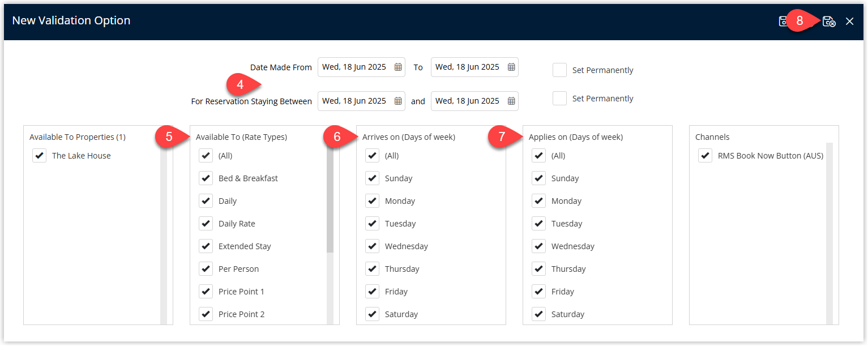Click the "Available To (Rate Types)" heading

tap(241, 137)
